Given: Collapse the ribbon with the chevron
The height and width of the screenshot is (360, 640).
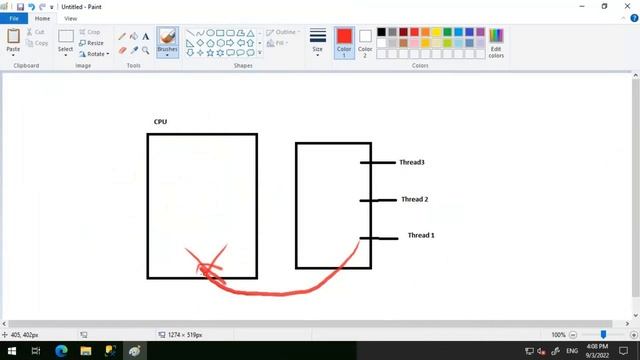Looking at the screenshot, I should (623, 18).
